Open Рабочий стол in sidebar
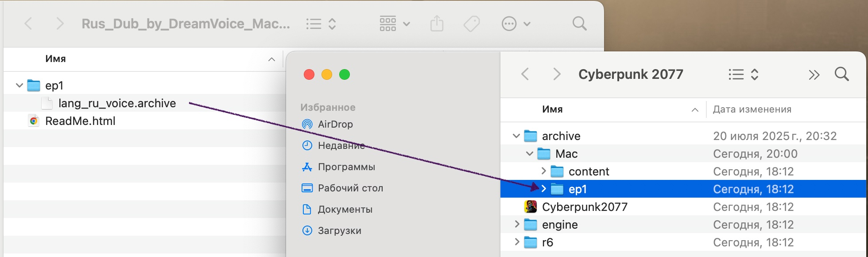868x257 pixels. point(350,188)
